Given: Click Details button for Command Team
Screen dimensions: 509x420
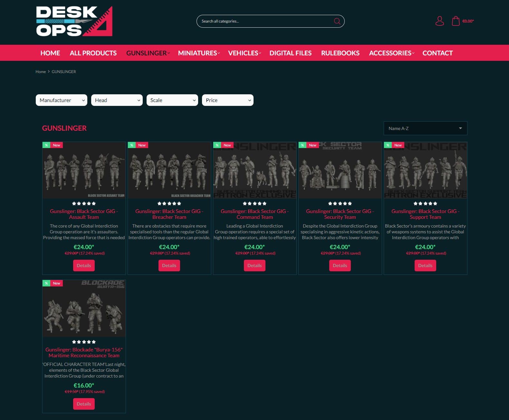Looking at the screenshot, I should (254, 266).
